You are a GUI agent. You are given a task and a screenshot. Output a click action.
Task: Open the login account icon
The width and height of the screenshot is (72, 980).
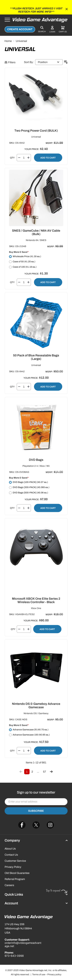pos(52,29)
